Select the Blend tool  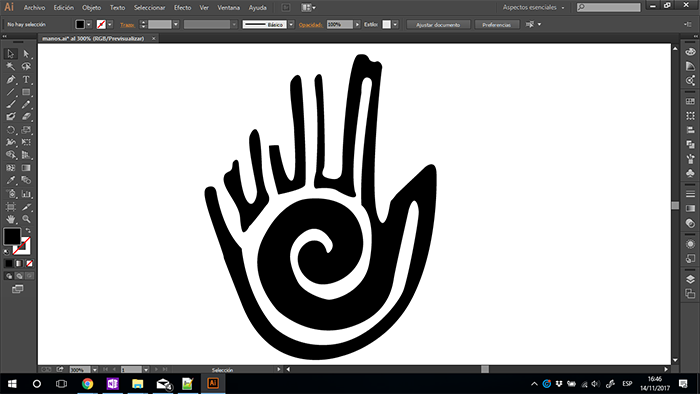click(26, 180)
